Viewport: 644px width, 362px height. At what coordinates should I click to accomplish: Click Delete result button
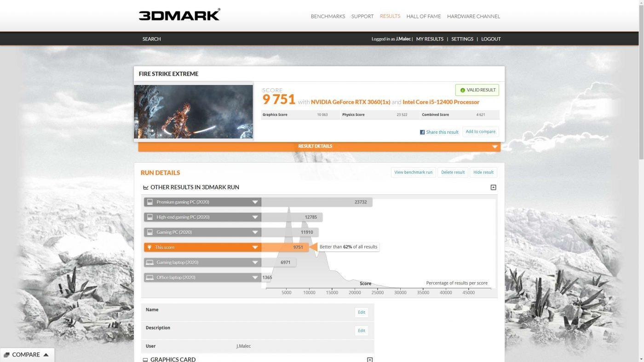[453, 172]
